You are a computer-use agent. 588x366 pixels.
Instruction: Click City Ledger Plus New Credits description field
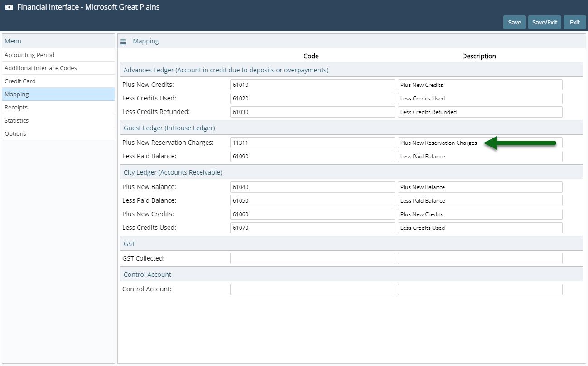click(480, 214)
